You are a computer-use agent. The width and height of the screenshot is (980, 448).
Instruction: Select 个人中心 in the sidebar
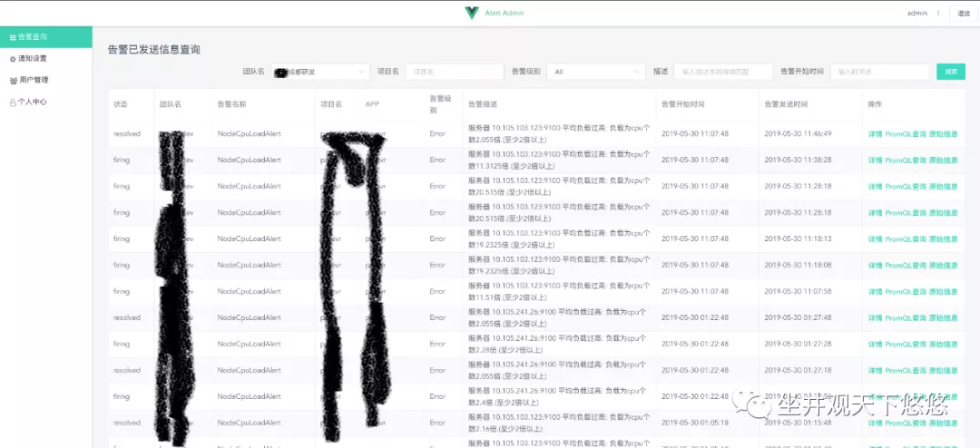click(33, 102)
